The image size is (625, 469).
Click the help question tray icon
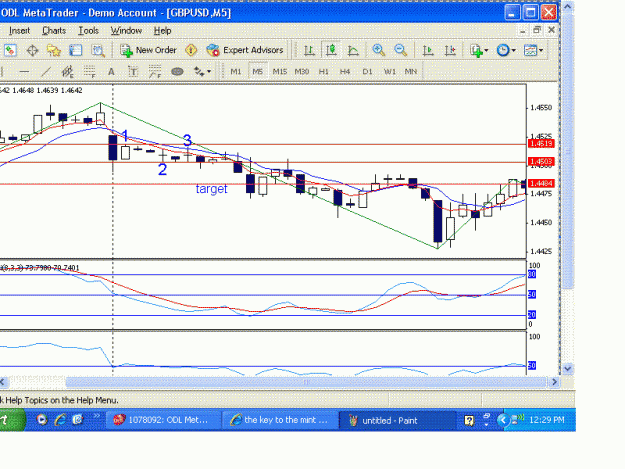[x=469, y=420]
